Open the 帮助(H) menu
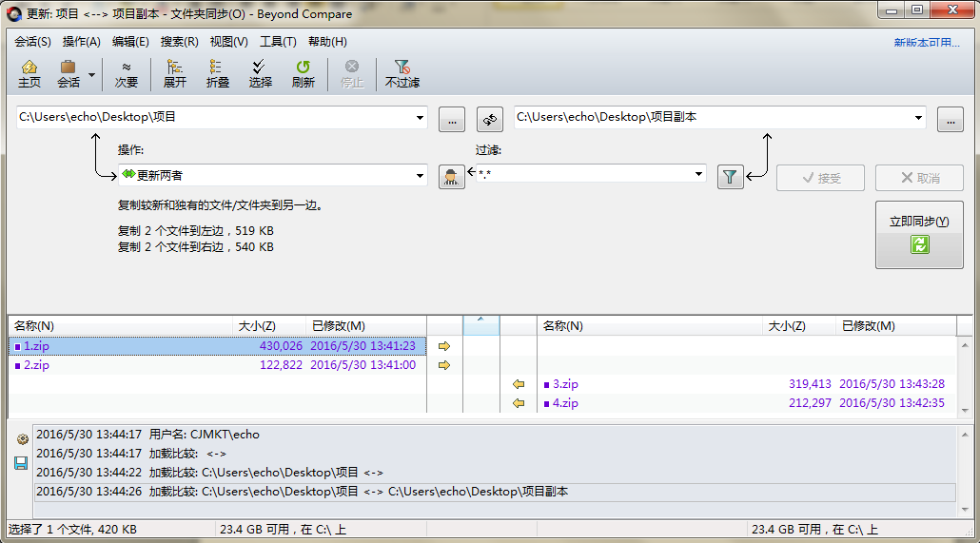Viewport: 980px width, 543px height. coord(327,42)
